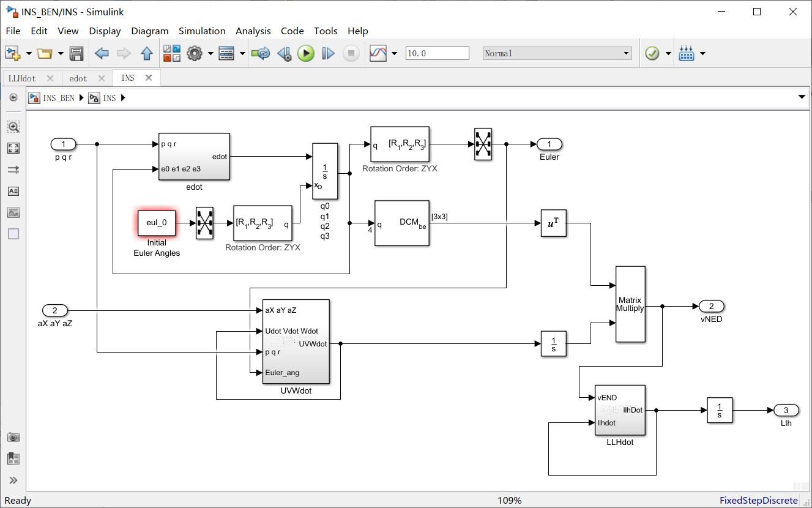Click INS_BEN in the breadcrumb path
Image resolution: width=812 pixels, height=508 pixels.
pos(59,98)
